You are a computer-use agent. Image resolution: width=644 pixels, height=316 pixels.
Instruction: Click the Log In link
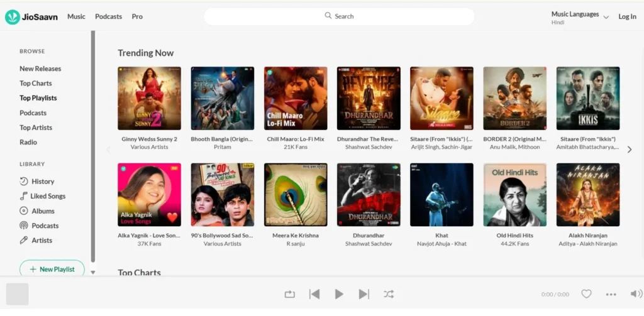coord(627,16)
